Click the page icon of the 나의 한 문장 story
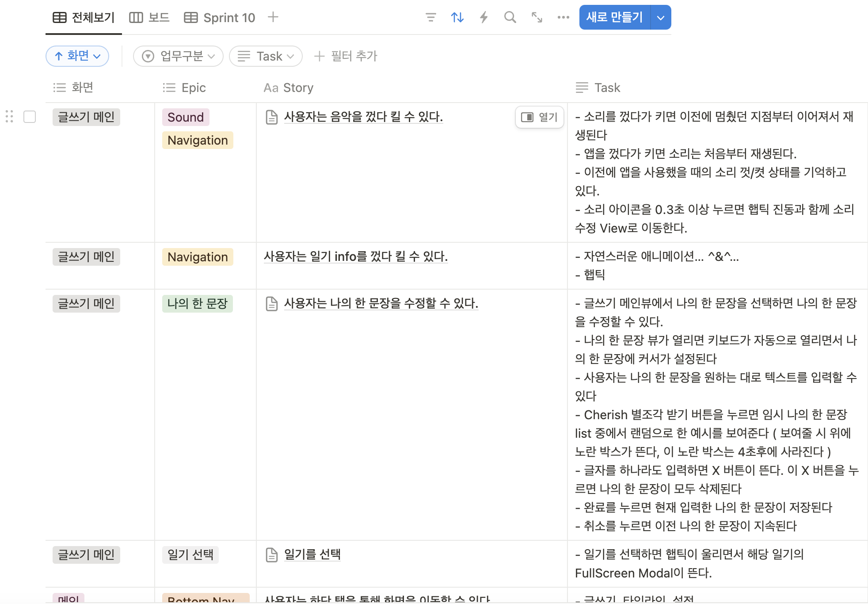 point(271,304)
